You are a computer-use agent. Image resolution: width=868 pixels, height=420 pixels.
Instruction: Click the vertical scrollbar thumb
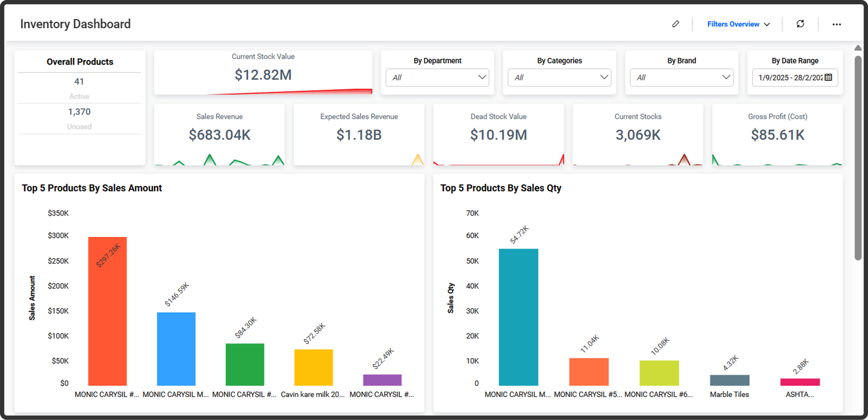858,158
